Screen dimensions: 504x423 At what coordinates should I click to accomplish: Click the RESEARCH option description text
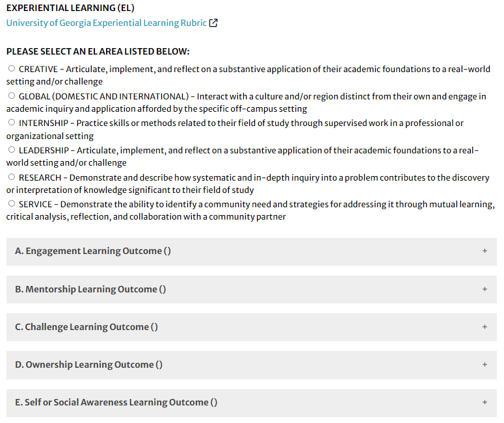click(x=248, y=184)
